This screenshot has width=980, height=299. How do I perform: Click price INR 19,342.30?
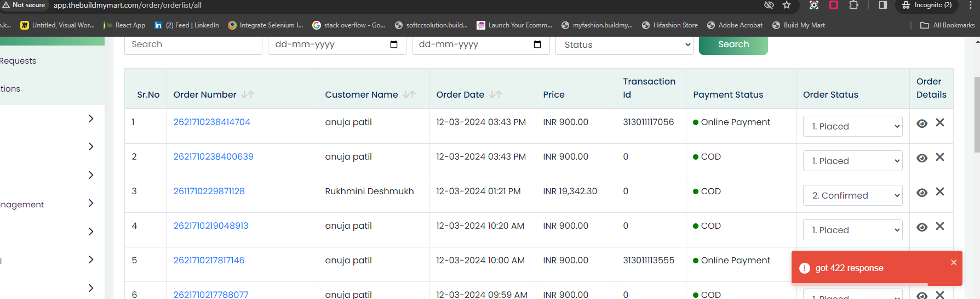(570, 191)
